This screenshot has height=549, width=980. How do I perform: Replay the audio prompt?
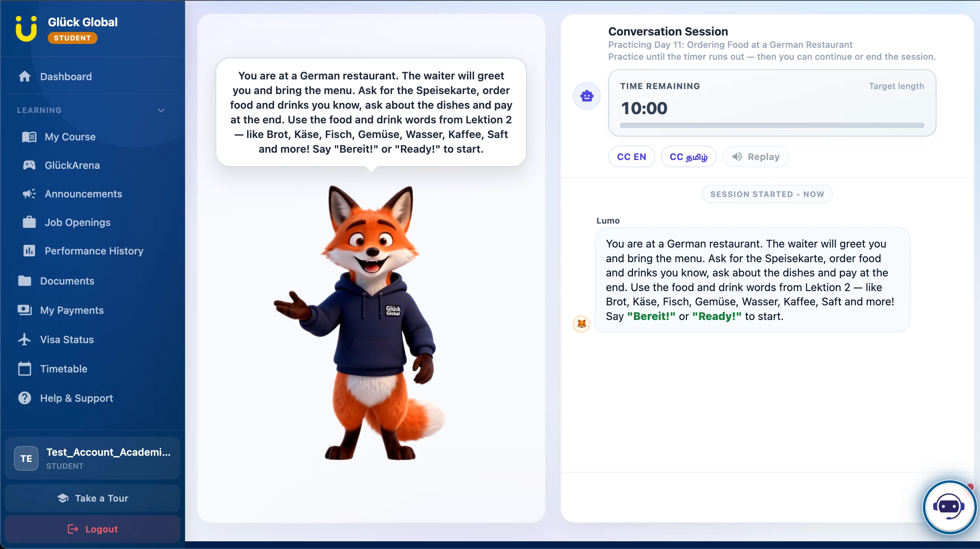tap(756, 157)
